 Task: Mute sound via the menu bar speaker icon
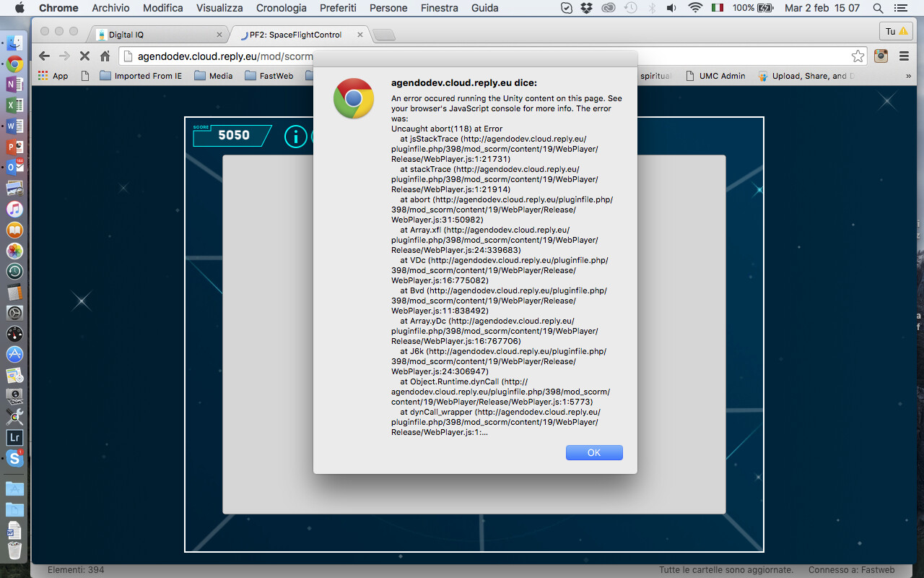[x=671, y=8]
